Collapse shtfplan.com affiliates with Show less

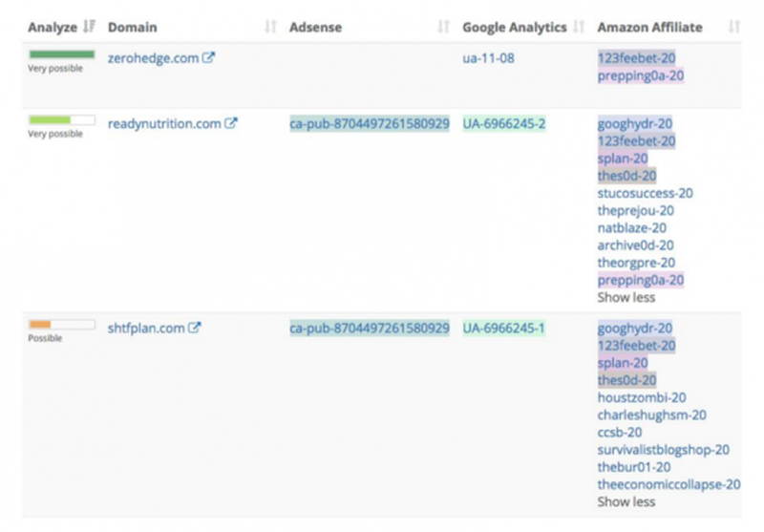626,501
